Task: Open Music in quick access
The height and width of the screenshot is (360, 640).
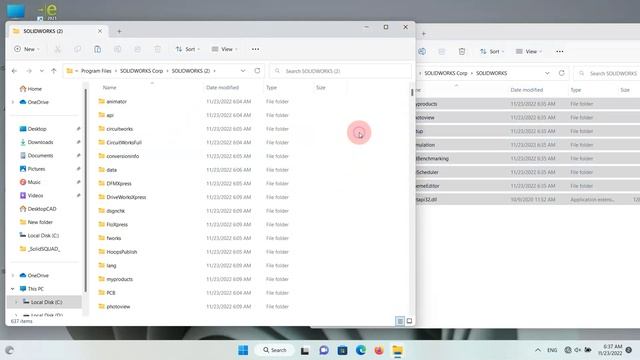Action: pyautogui.click(x=33, y=182)
